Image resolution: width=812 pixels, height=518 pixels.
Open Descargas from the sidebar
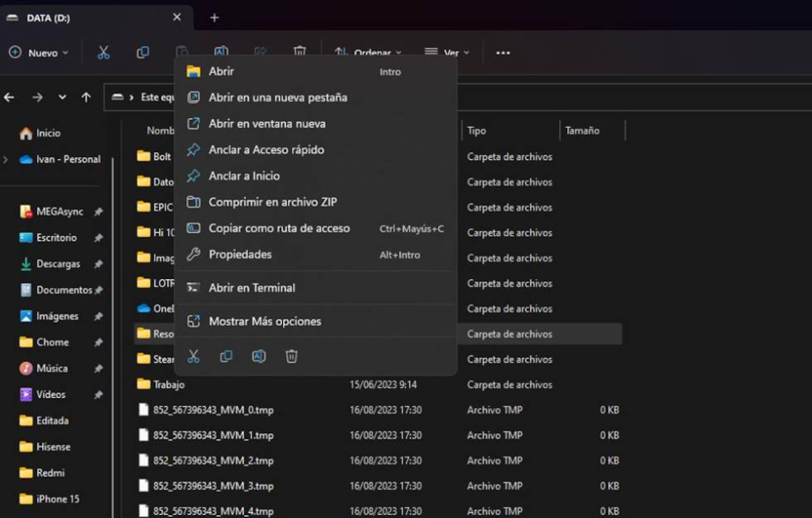58,264
